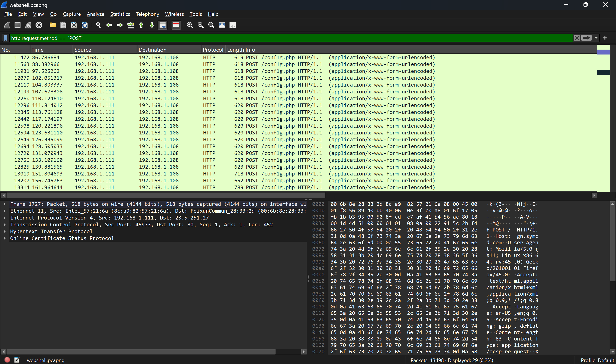616x364 pixels.
Task: Open the Capture menu
Action: coord(72,14)
